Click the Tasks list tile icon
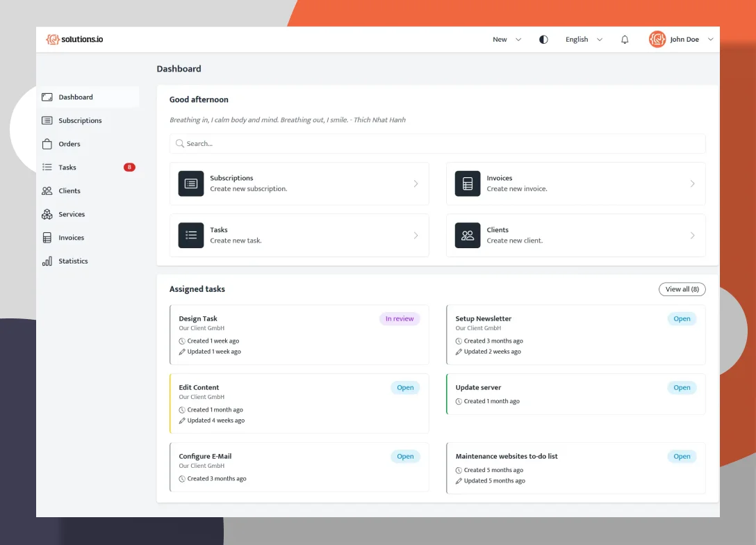The width and height of the screenshot is (756, 545). click(x=191, y=236)
